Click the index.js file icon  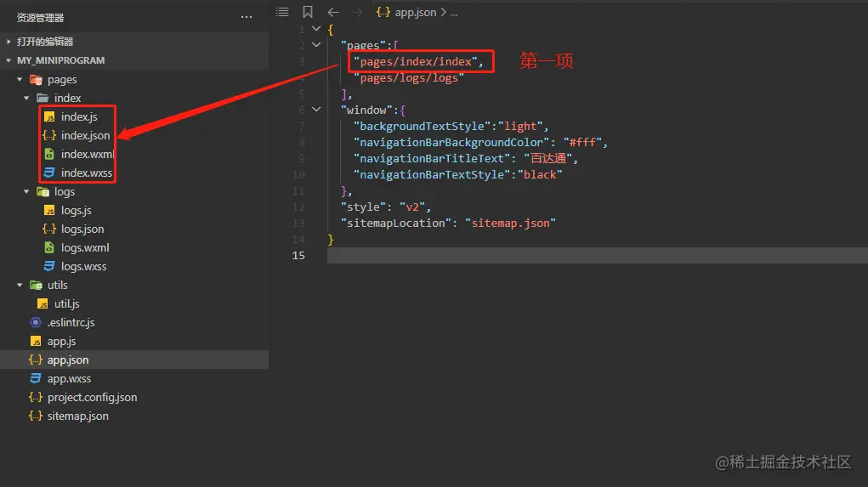click(x=49, y=116)
